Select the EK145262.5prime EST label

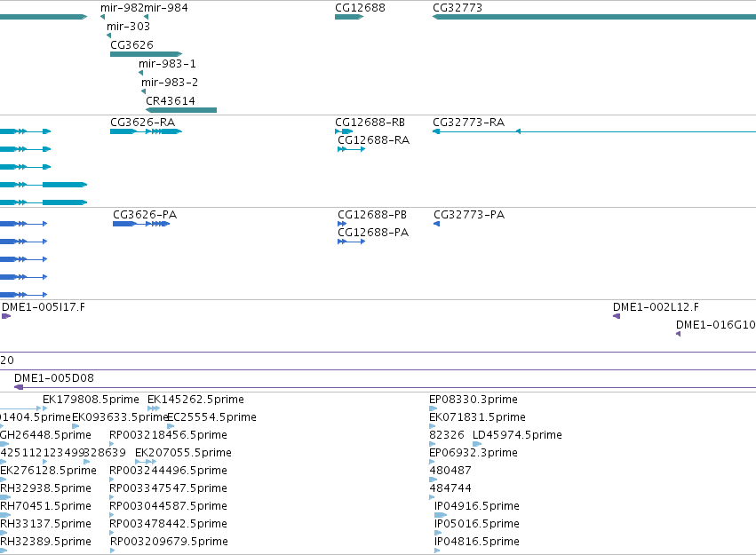(x=195, y=400)
